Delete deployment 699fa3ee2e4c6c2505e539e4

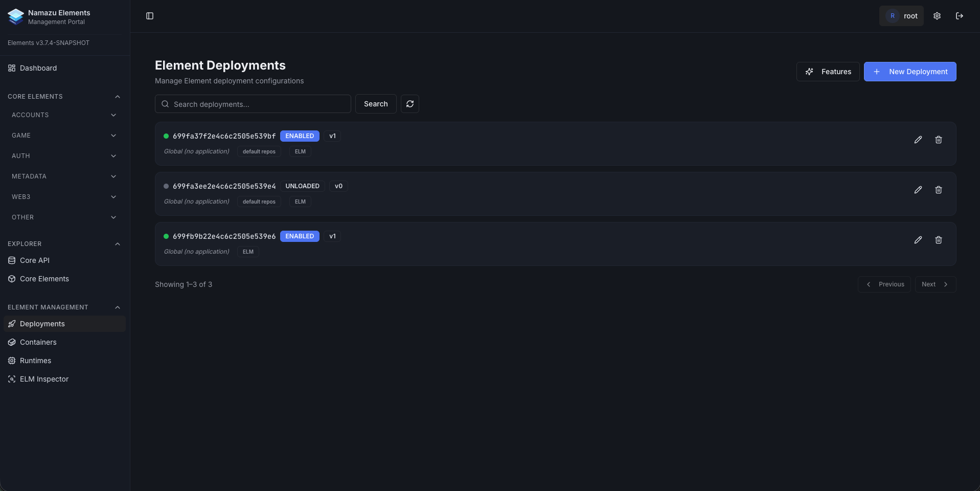coord(938,190)
